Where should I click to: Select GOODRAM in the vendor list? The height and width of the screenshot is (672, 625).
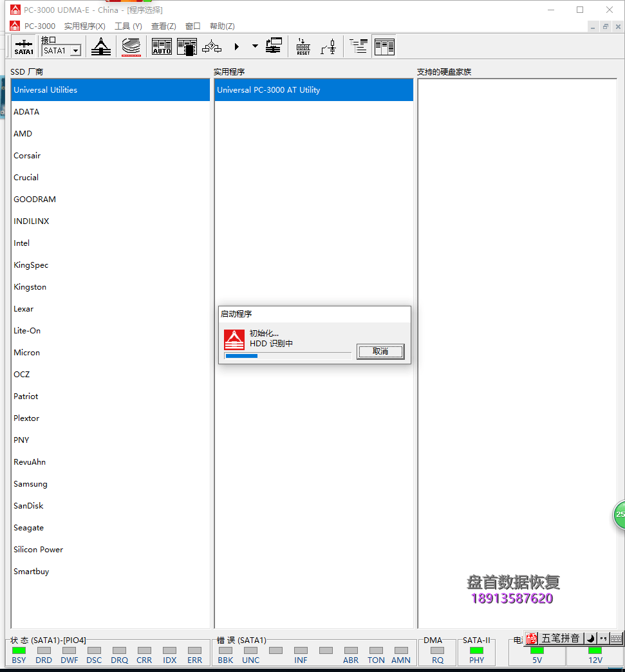[111, 200]
